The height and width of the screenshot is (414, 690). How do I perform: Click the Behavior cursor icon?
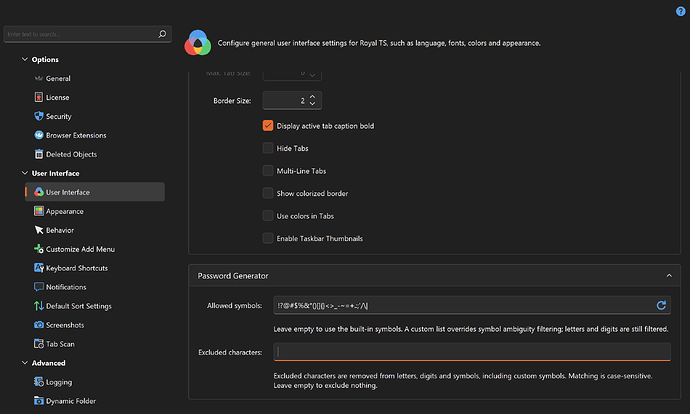(39, 230)
